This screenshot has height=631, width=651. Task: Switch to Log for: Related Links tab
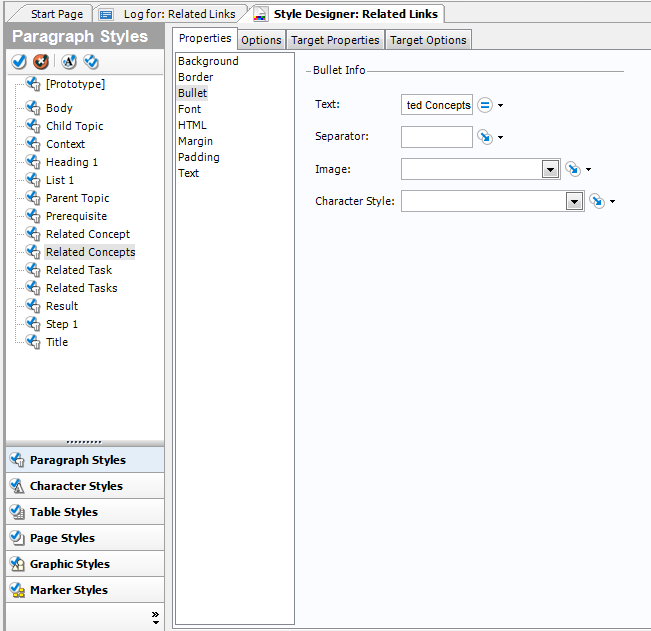[x=169, y=14]
